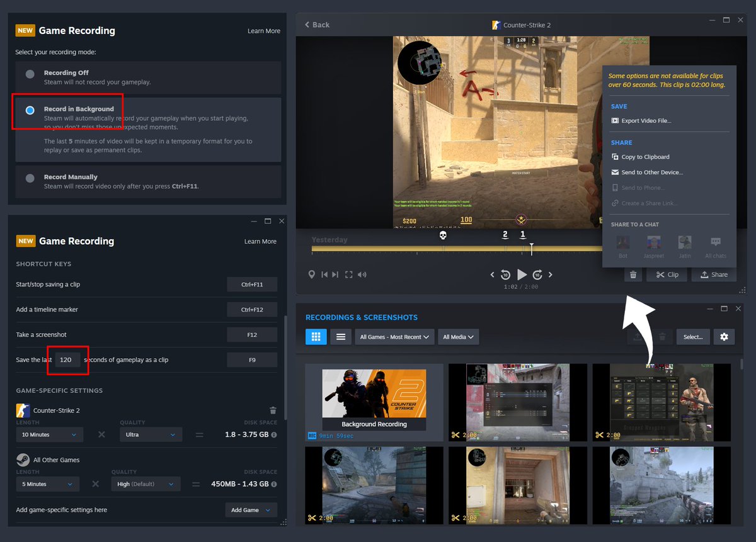Click the Share button above the timeline
Screen dimensions: 756x542
[714, 274]
